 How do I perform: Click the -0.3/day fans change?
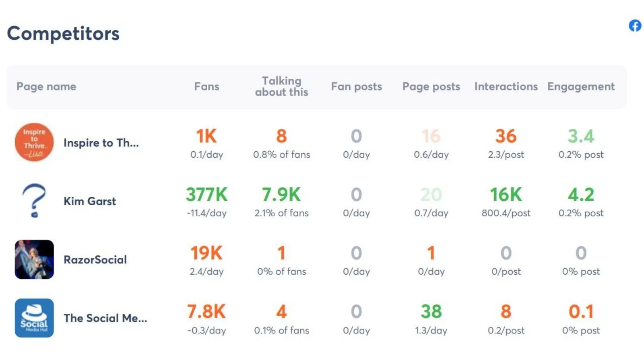206,330
